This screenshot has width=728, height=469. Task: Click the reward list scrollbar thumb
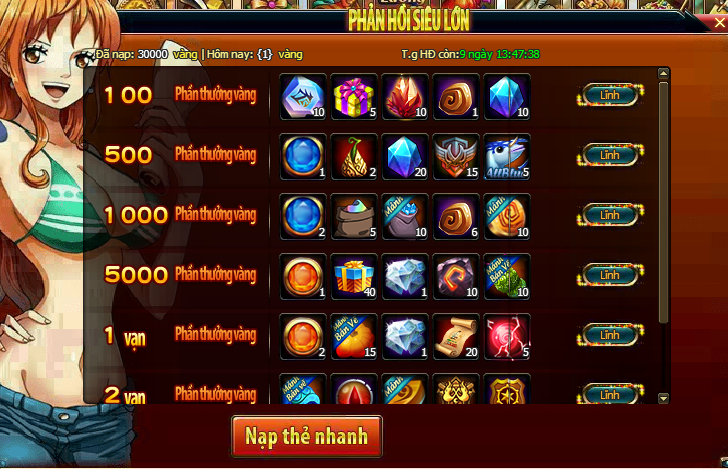point(663,202)
